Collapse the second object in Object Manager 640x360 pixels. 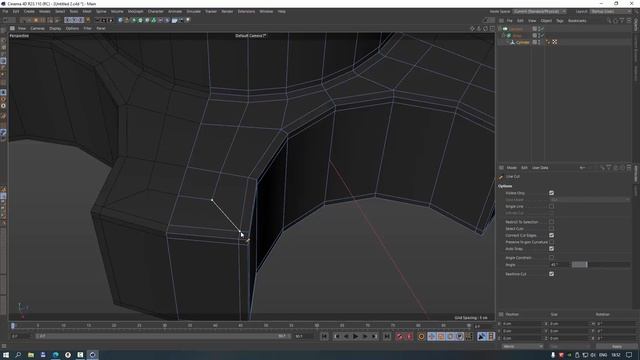(504, 36)
